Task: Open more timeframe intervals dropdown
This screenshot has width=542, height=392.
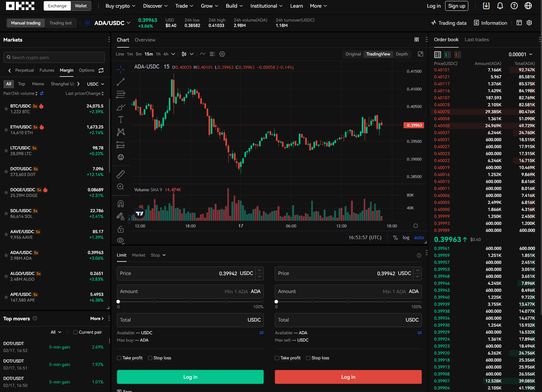Action: [x=173, y=54]
